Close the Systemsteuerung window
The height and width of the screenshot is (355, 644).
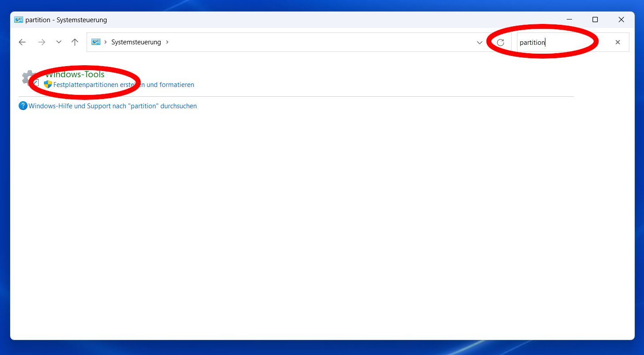tap(621, 20)
